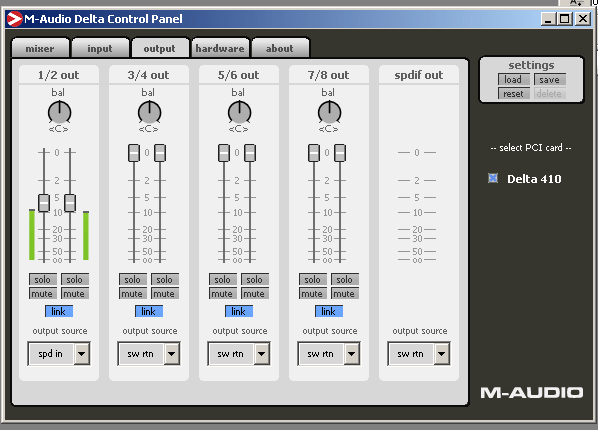Solo the right channel of 5/6 out
The image size is (598, 430).
tap(255, 280)
